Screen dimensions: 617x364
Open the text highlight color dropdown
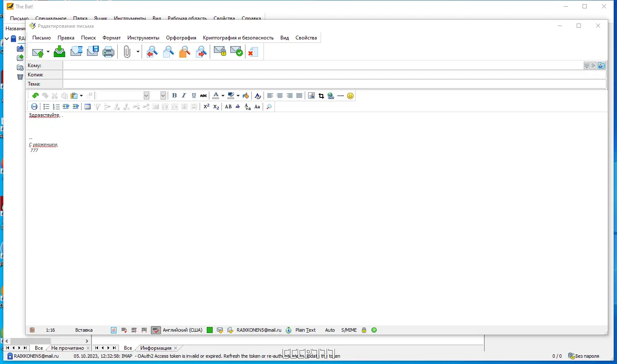tap(238, 96)
